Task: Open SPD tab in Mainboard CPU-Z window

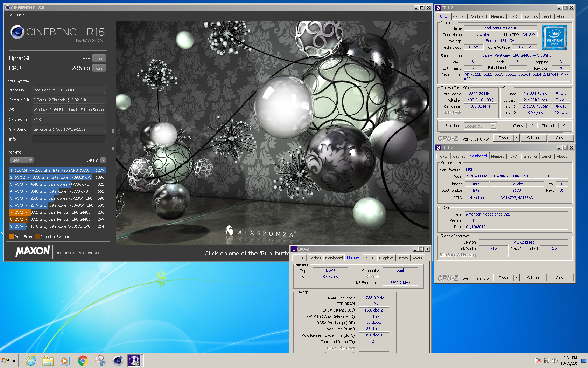Action: [513, 156]
